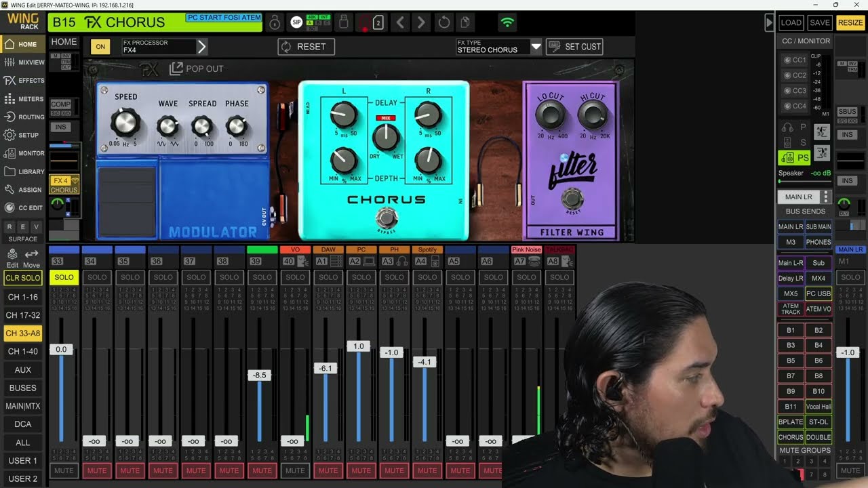Open the Library page
Screen dimensions: 868x488
(x=23, y=171)
